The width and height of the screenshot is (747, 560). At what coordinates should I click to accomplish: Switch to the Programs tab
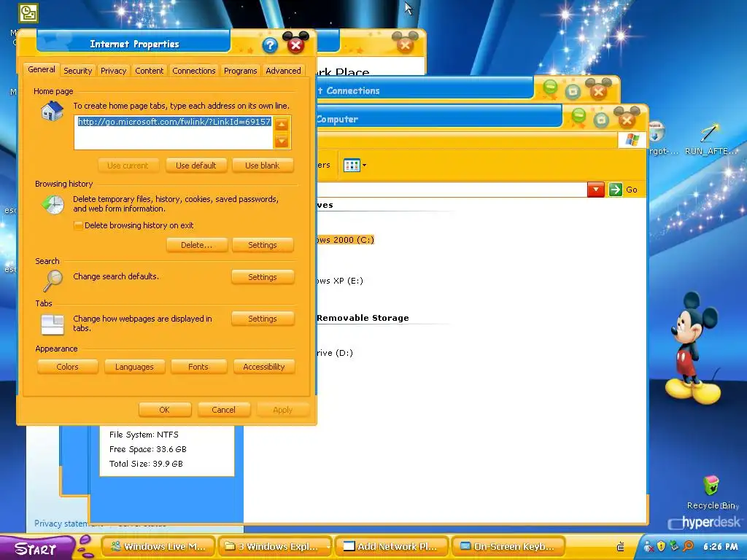pos(240,71)
